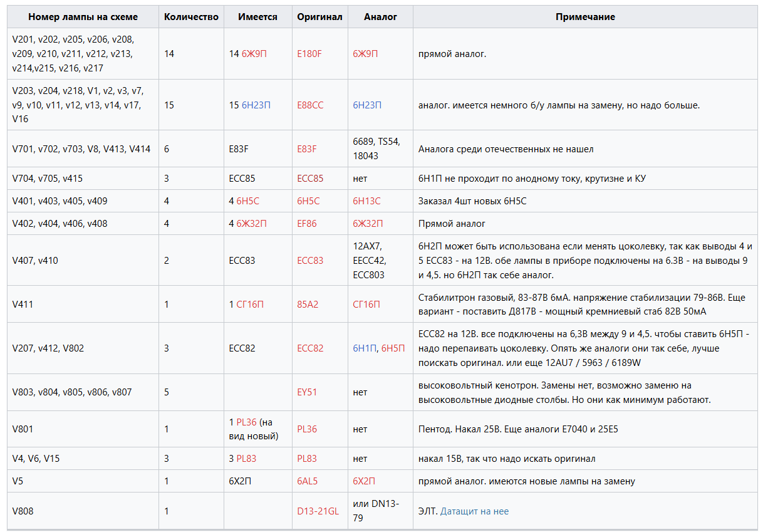The image size is (763, 532).
Task: Open the EF86 tube link
Action: pos(307,224)
